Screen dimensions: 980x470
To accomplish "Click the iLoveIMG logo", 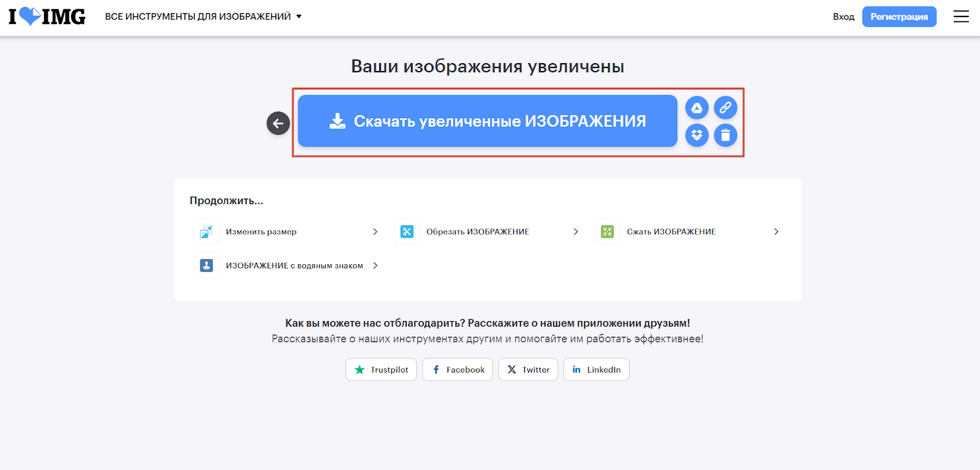I will (47, 17).
